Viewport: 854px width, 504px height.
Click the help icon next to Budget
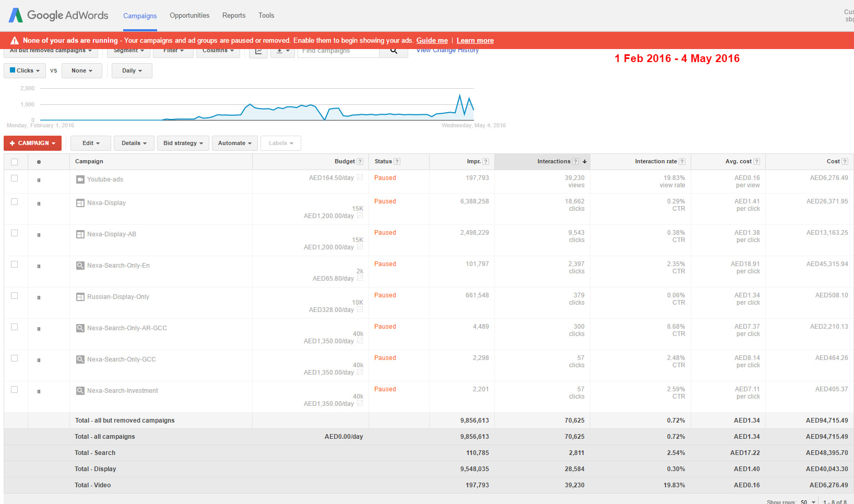(360, 162)
